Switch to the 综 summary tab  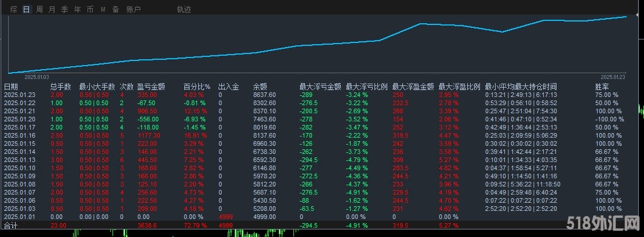14,9
